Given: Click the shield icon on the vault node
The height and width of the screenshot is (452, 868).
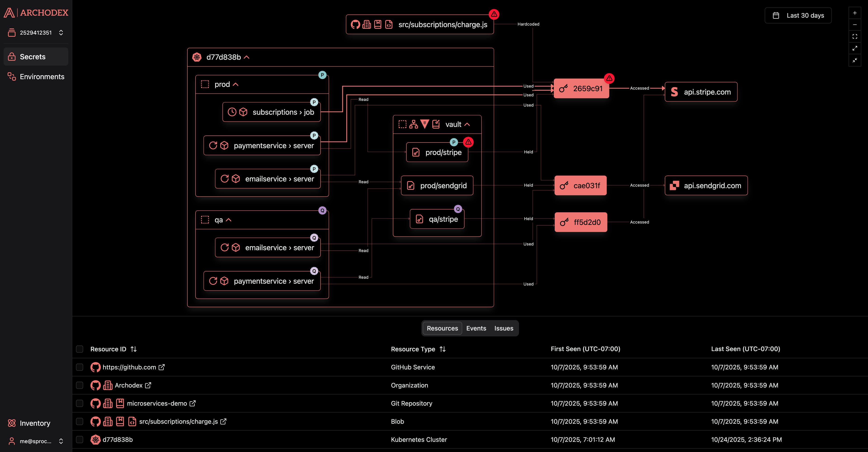Looking at the screenshot, I should pos(425,124).
